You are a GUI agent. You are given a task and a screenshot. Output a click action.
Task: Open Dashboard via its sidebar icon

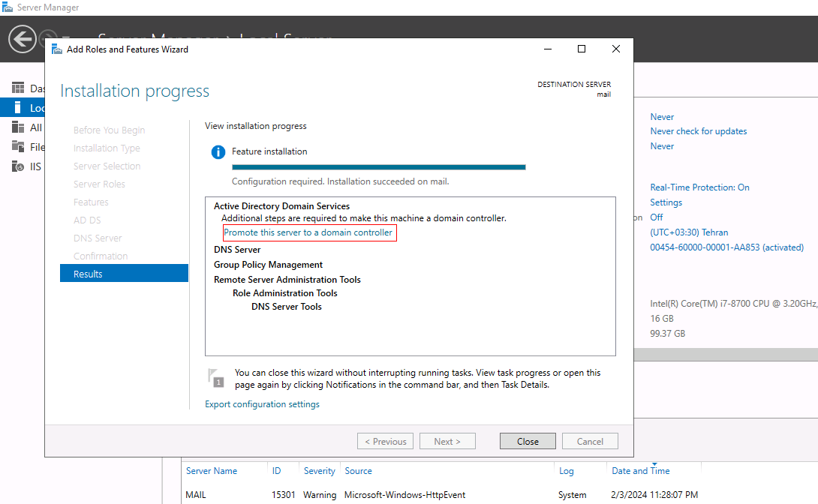tap(18, 88)
